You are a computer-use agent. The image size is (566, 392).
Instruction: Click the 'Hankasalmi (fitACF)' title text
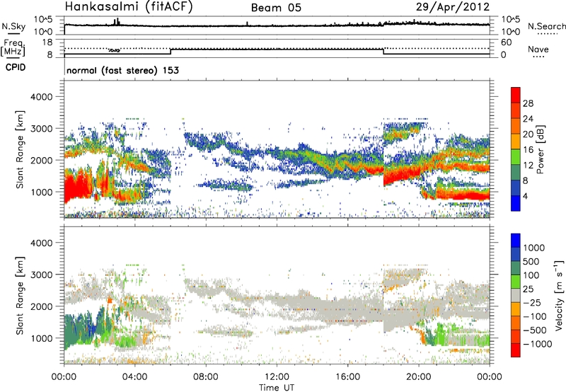tap(129, 6)
